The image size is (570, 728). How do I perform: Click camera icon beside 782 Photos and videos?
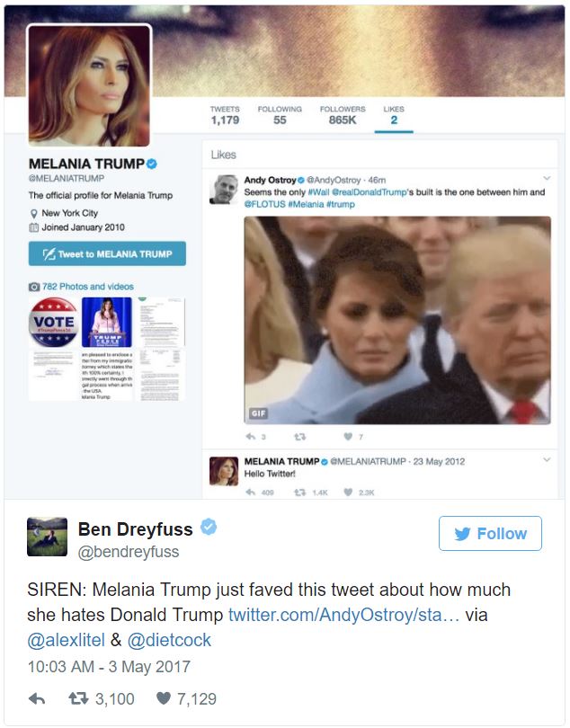pyautogui.click(x=34, y=287)
